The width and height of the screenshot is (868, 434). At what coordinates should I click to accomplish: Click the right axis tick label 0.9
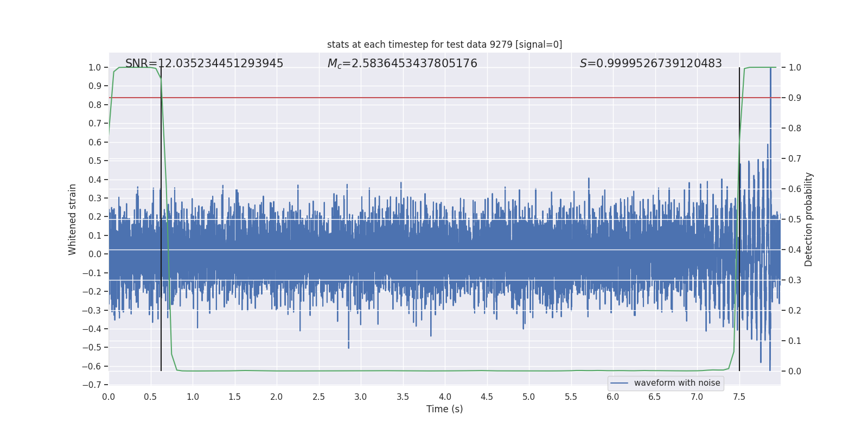[x=795, y=98]
